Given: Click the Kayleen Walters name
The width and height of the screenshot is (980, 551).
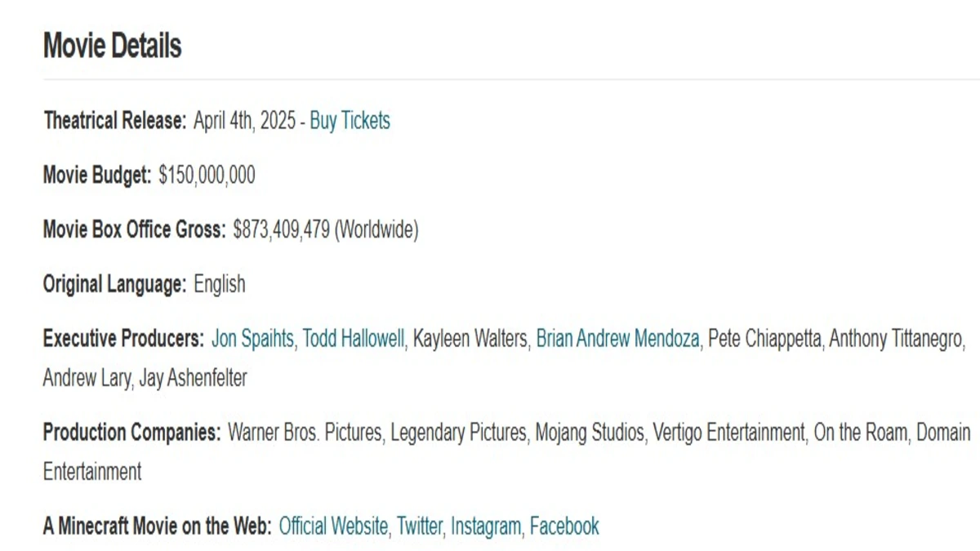Looking at the screenshot, I should click(x=470, y=339).
